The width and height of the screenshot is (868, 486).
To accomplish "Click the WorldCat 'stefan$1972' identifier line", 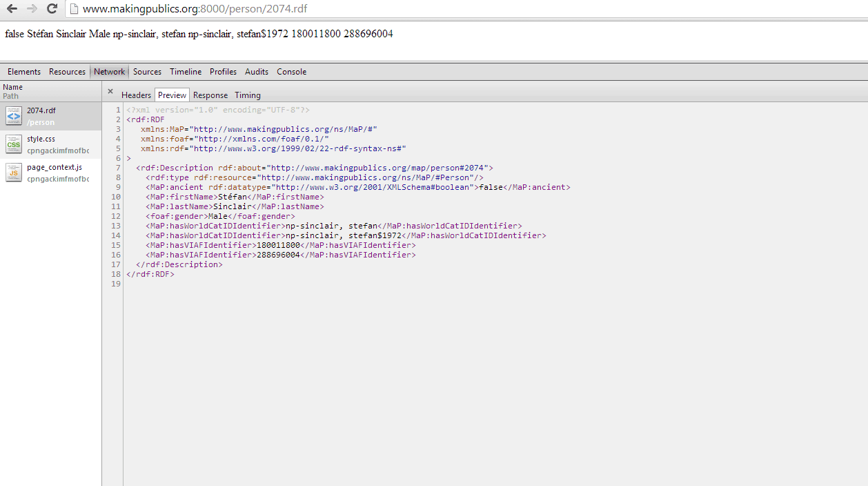I will 346,235.
